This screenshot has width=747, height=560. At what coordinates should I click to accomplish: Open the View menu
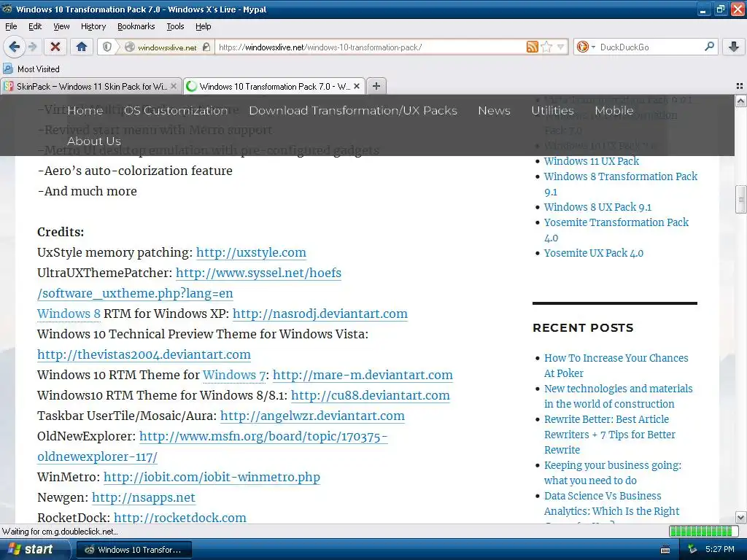pos(61,26)
